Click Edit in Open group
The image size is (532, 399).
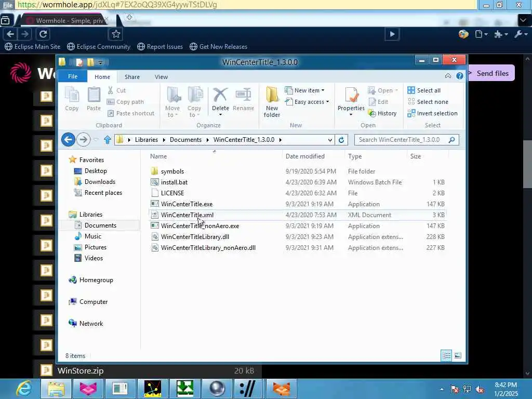[378, 102]
